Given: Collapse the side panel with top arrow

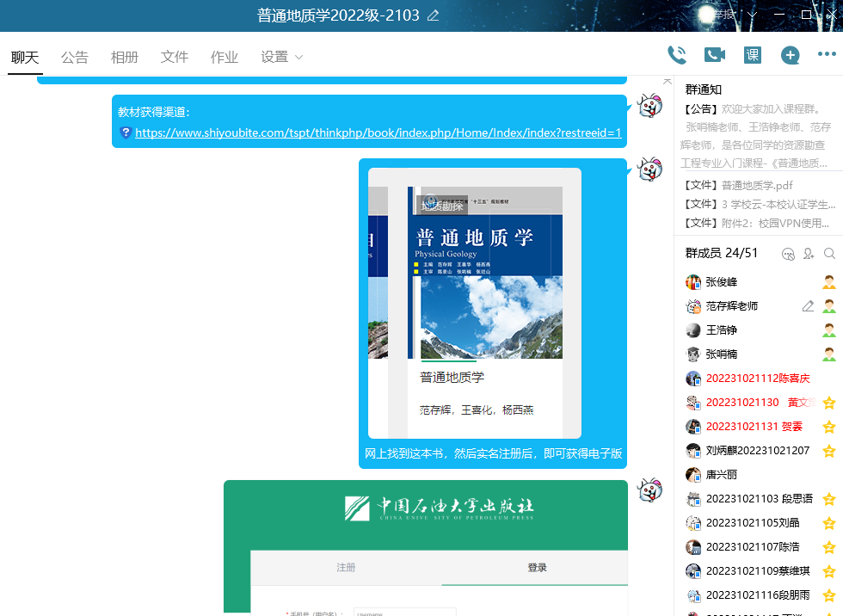Looking at the screenshot, I should coord(667,81).
